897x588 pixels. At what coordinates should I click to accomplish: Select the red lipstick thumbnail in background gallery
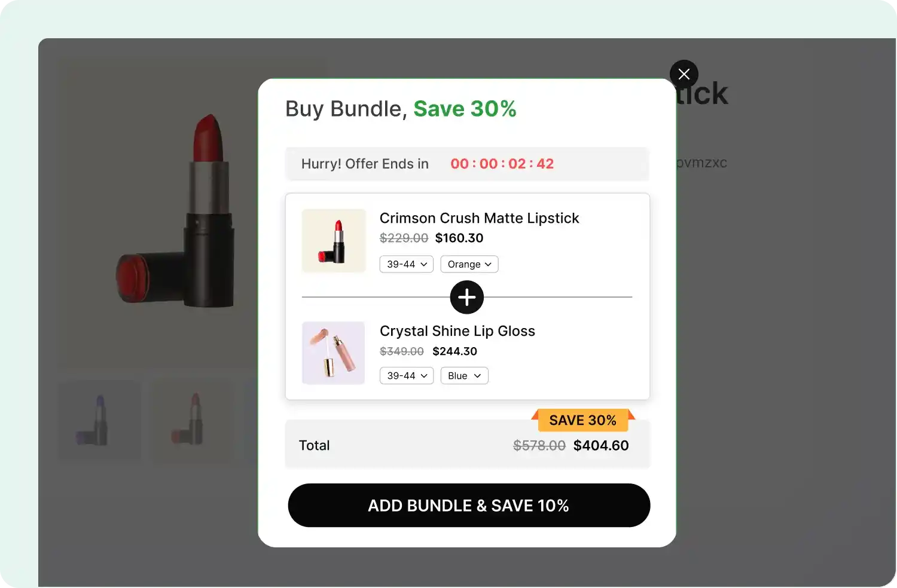pyautogui.click(x=191, y=421)
